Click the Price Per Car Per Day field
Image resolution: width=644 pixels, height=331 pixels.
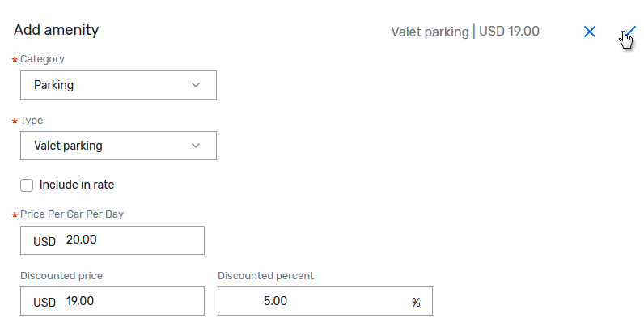pyautogui.click(x=129, y=240)
